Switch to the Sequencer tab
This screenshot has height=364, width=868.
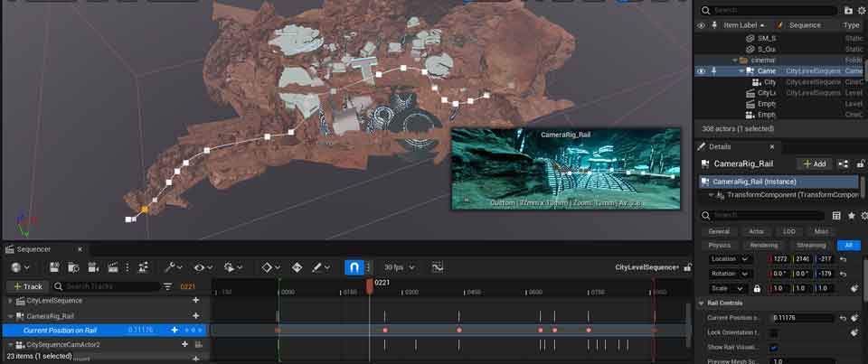click(34, 249)
